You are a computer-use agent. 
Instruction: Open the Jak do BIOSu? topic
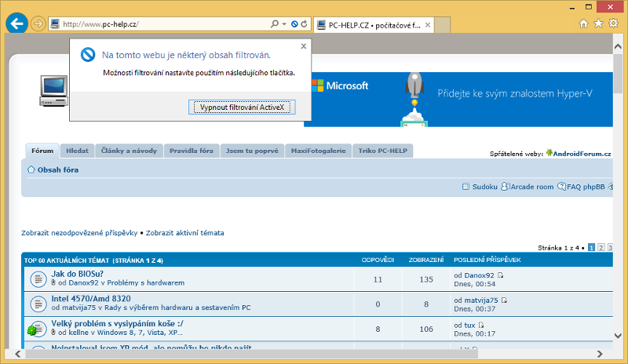click(x=78, y=274)
